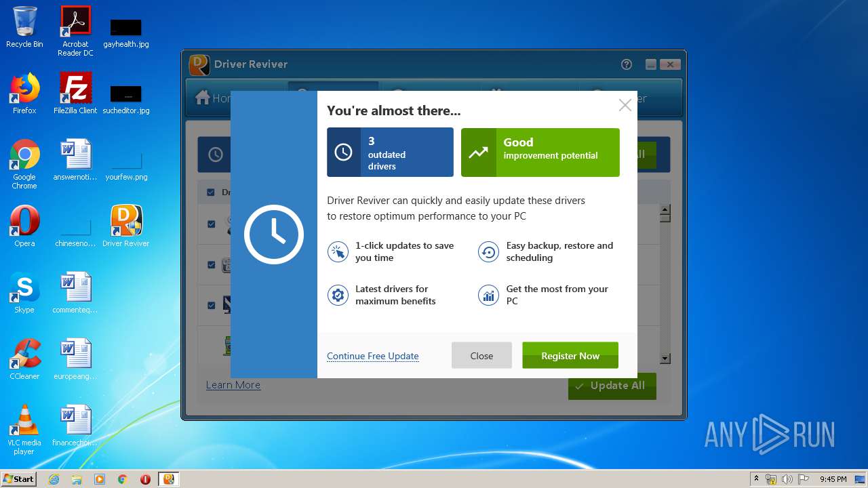The width and height of the screenshot is (868, 488).
Task: Click the Windows Start button
Action: pyautogui.click(x=19, y=479)
